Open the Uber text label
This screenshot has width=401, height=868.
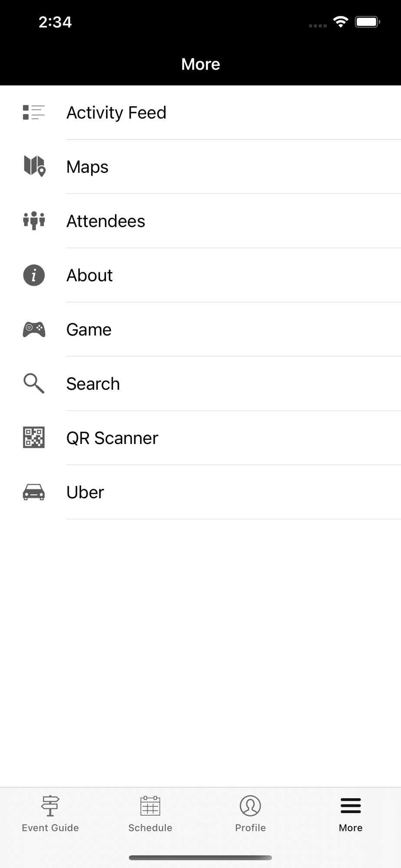(x=85, y=492)
